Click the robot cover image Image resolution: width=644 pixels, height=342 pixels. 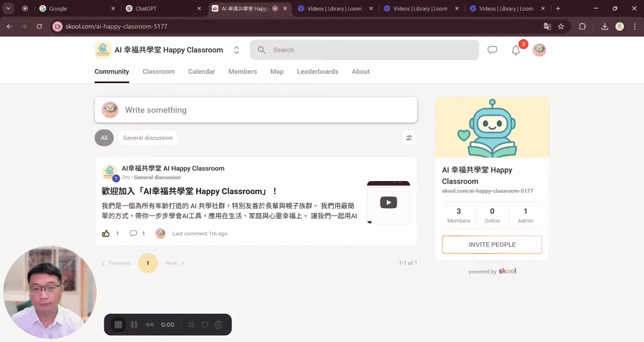tap(492, 128)
